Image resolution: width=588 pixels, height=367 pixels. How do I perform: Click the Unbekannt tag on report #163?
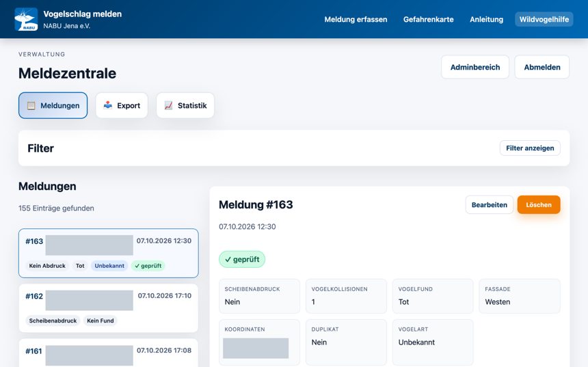pyautogui.click(x=109, y=266)
